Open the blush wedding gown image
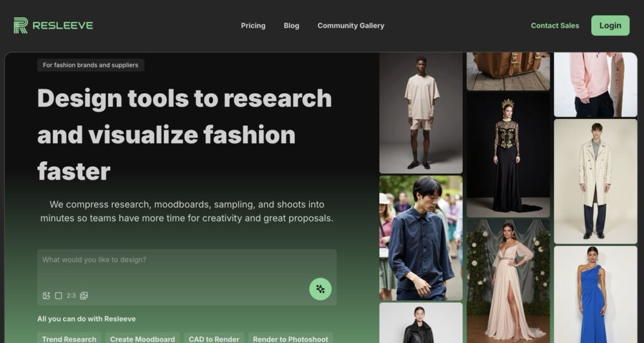 508,281
